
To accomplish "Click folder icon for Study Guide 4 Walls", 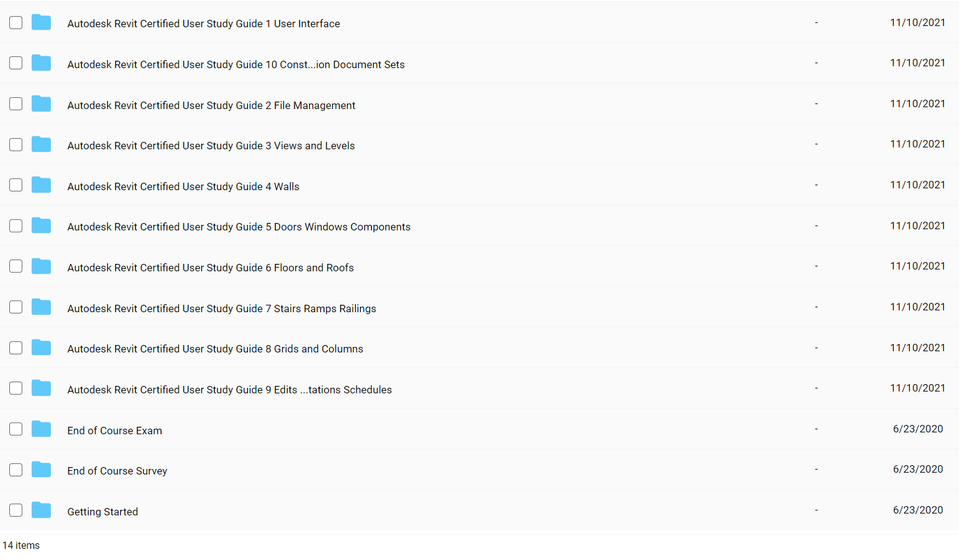I will 41,185.
